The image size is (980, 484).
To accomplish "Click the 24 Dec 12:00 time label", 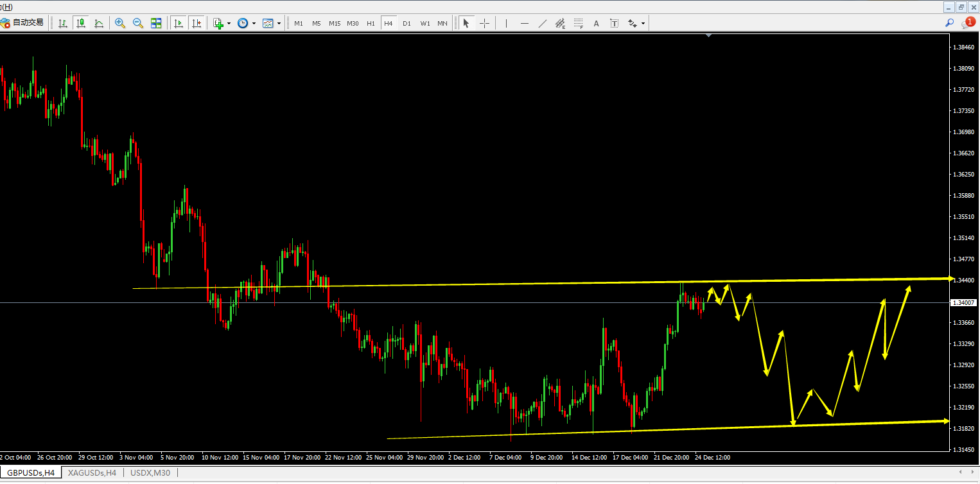I will (x=713, y=458).
